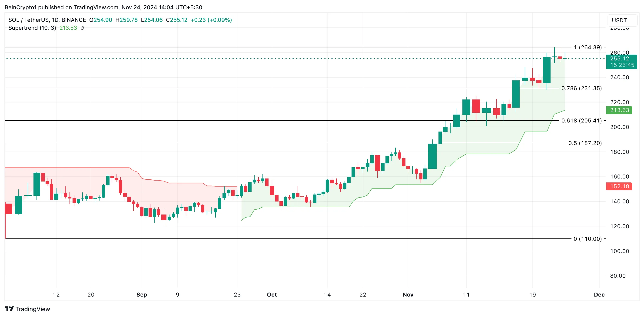The width and height of the screenshot is (644, 317).
Task: Click Dec on the time axis
Action: click(599, 294)
